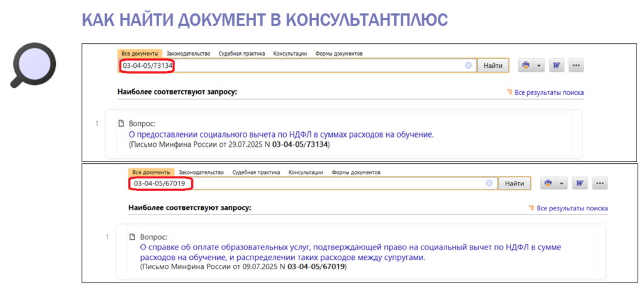Screen dimensions: 644x292
Task: Click the results tree icon beside upper Все результаты поиска
Action: (x=509, y=93)
